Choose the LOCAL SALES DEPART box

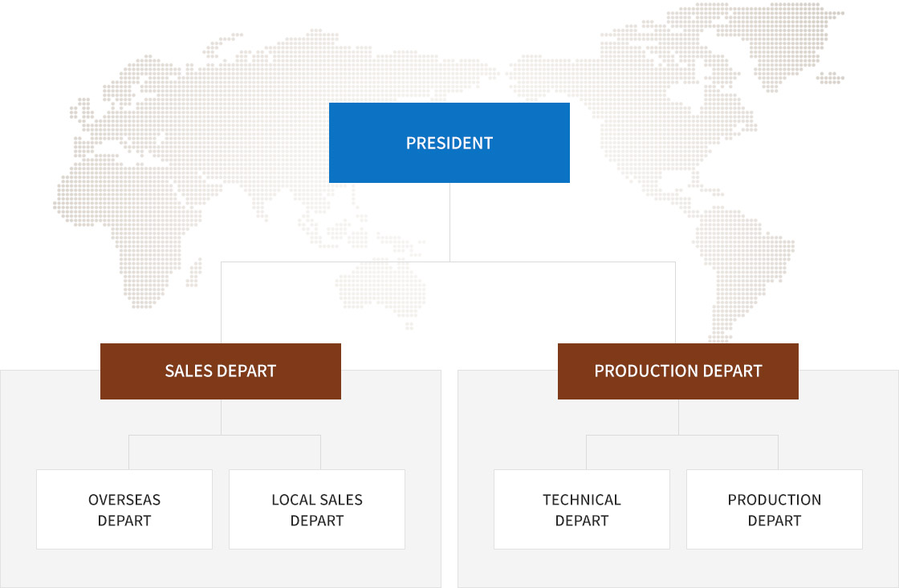(x=317, y=509)
